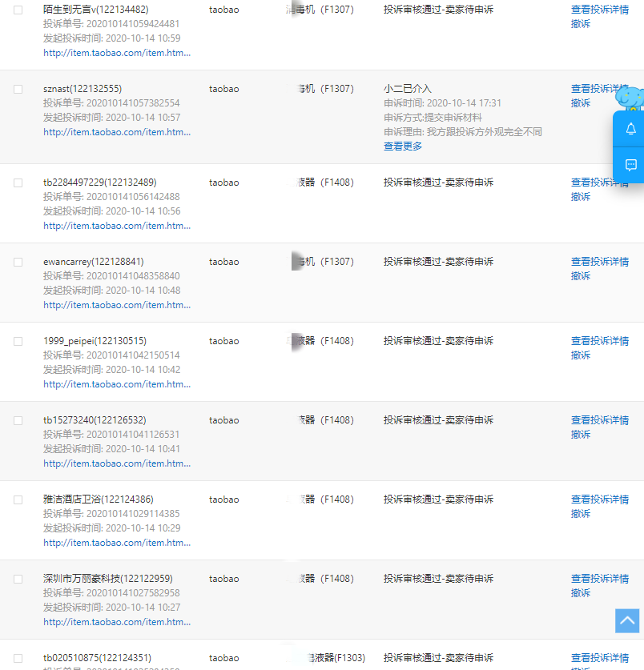
Task: Open item link in 深圳市万丽豪科技 row
Action: click(117, 622)
